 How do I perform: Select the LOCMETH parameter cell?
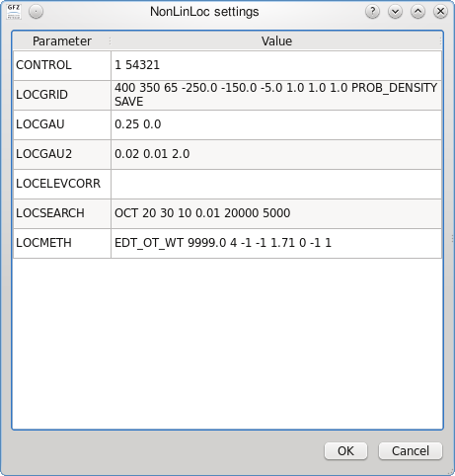tap(62, 243)
